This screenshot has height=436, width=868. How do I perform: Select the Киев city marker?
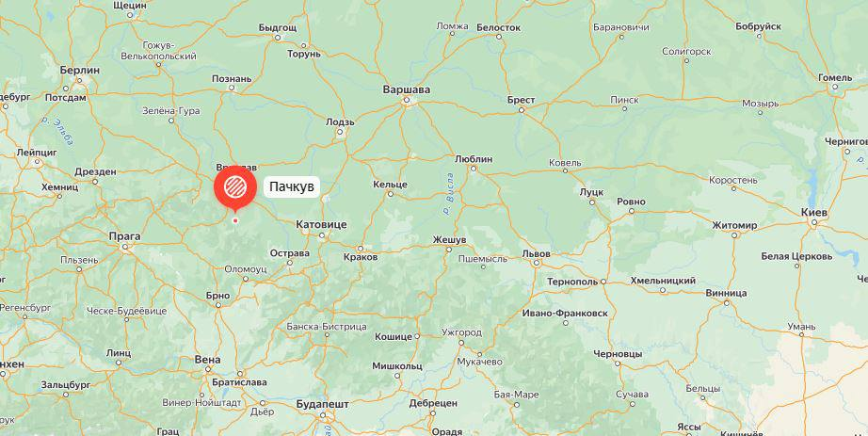click(813, 223)
